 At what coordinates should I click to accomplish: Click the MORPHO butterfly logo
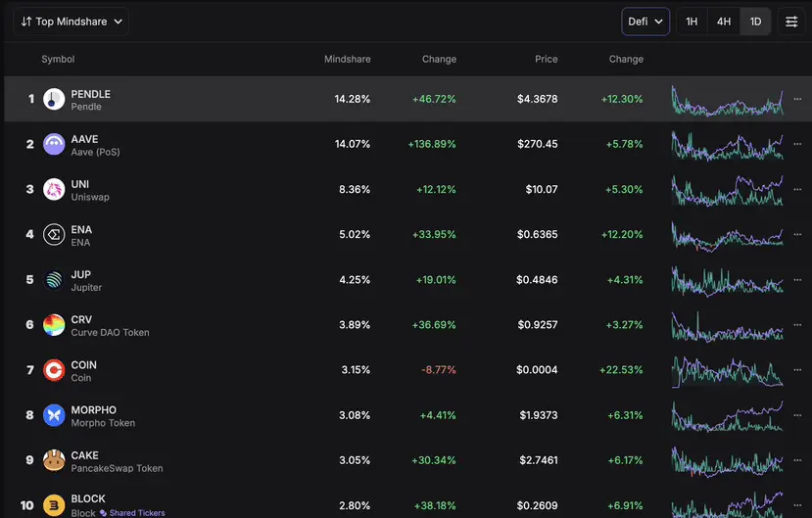(x=54, y=415)
